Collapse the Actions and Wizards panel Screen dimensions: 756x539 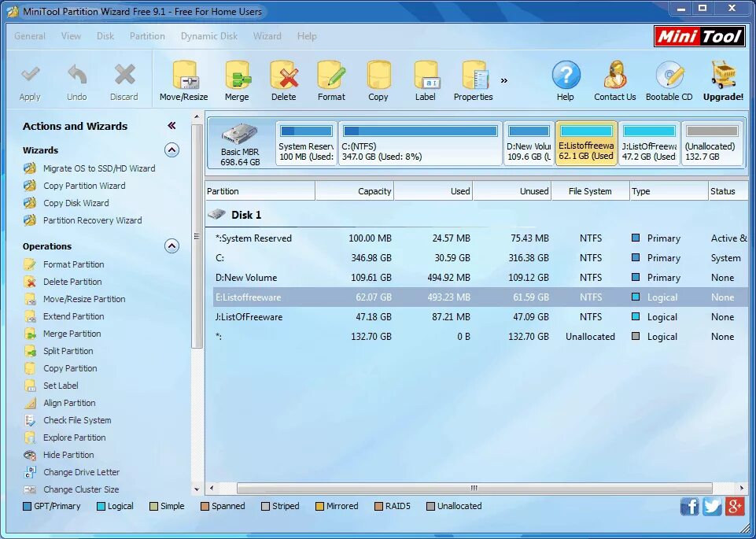click(x=171, y=126)
